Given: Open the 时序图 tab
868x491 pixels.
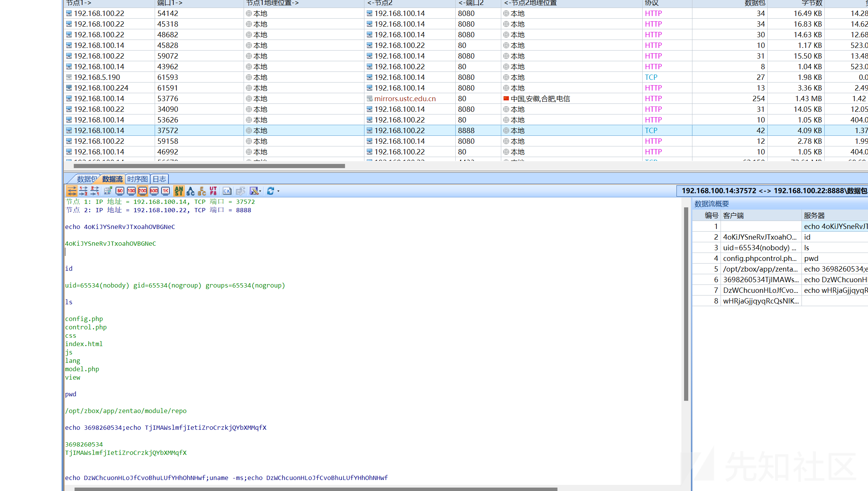Looking at the screenshot, I should pos(137,179).
